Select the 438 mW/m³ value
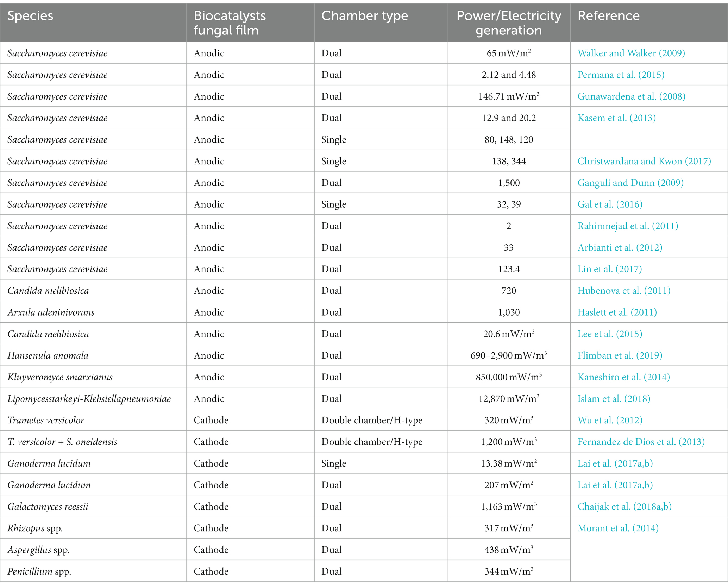Image resolution: width=728 pixels, height=588 pixels. (x=509, y=550)
